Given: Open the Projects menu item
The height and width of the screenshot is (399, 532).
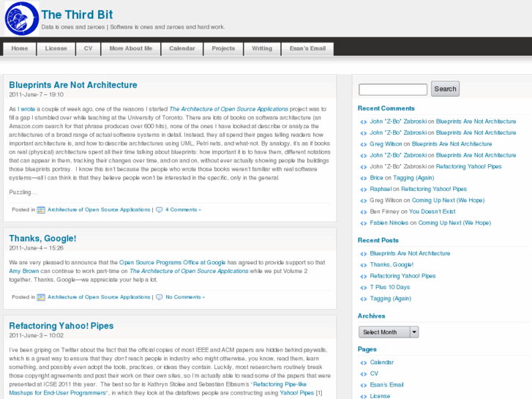Looking at the screenshot, I should click(223, 48).
